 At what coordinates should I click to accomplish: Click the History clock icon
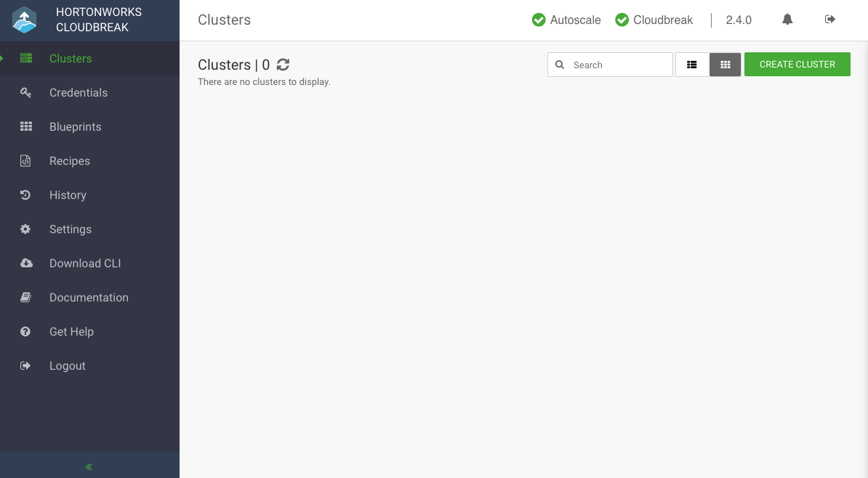point(25,195)
